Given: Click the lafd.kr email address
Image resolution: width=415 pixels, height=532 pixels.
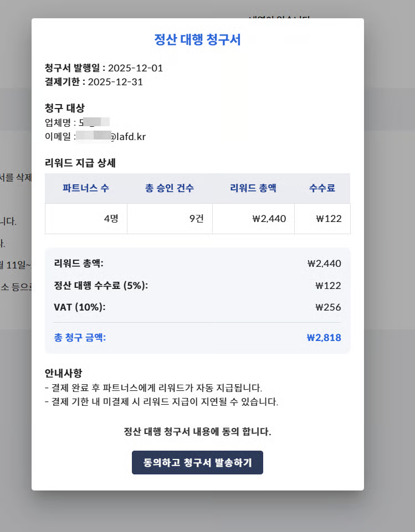Looking at the screenshot, I should [x=111, y=136].
